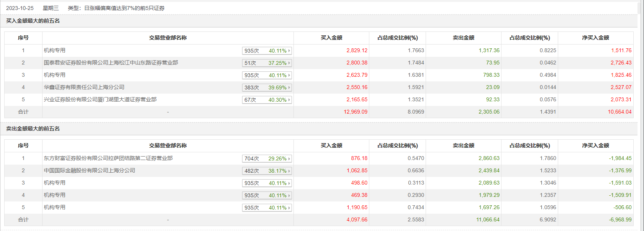Viewport: 644px width, 231px height.
Task: Select 中国国际金融股份有限公司上海分公司
Action: click(89, 170)
